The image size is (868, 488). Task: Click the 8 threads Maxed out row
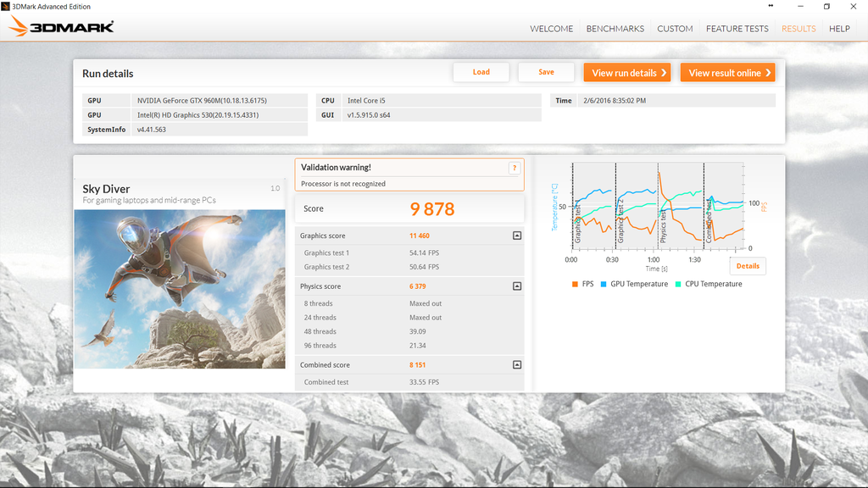click(409, 303)
